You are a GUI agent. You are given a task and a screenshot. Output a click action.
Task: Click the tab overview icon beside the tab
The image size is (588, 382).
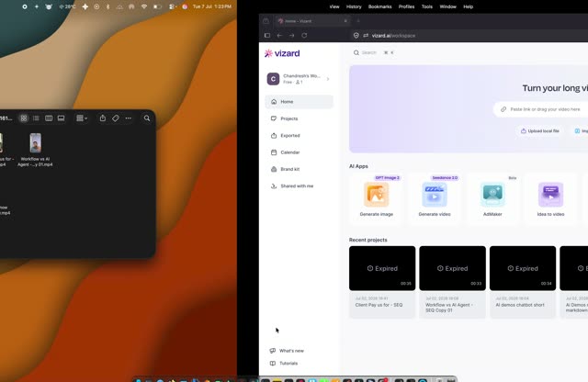tap(266, 21)
